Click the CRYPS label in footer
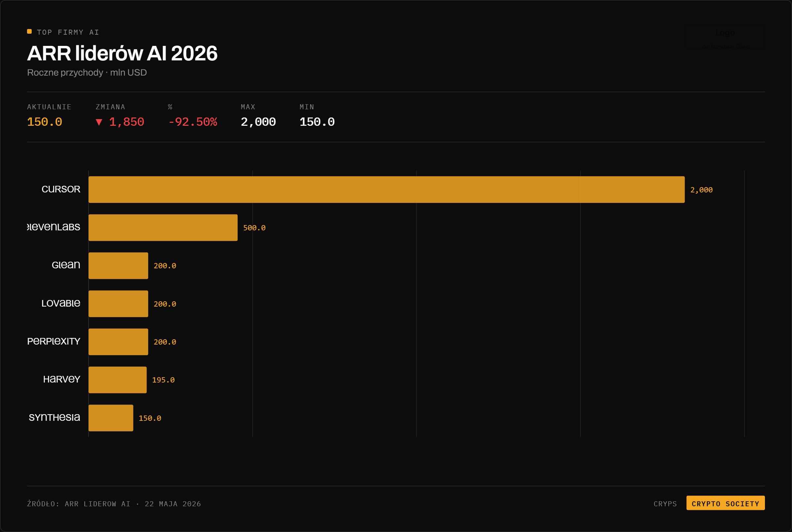The width and height of the screenshot is (792, 532). 665,504
